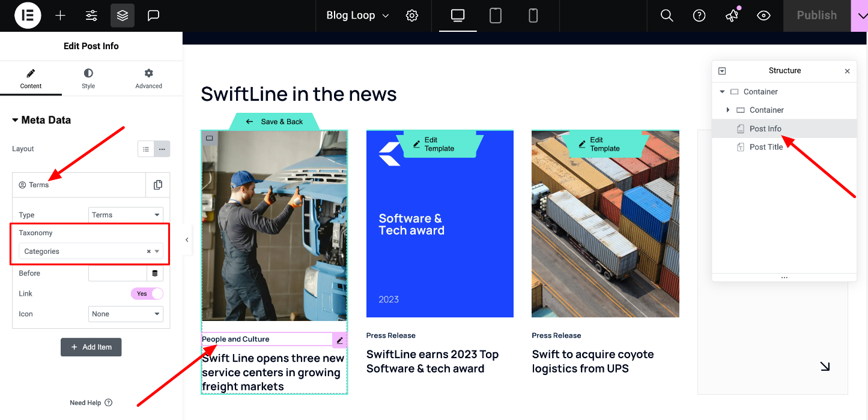The width and height of the screenshot is (868, 420).
Task: Click Save & Back button
Action: (275, 121)
